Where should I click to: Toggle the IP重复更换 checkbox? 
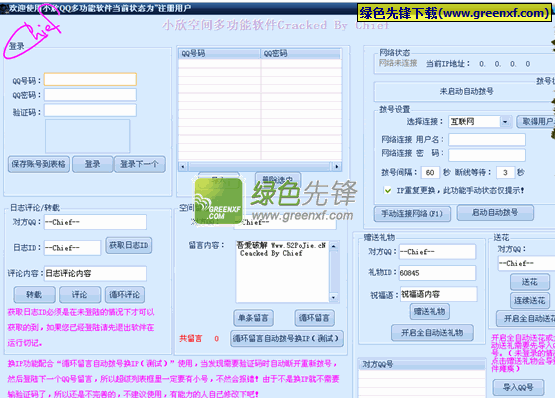(388, 191)
